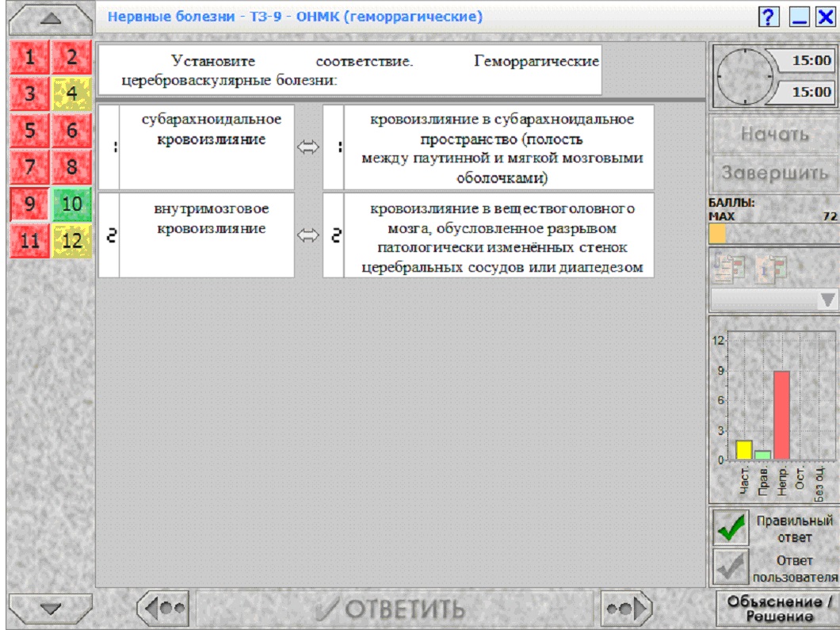This screenshot has width=840, height=630.
Task: Go to previous question arrow button
Action: tap(163, 608)
